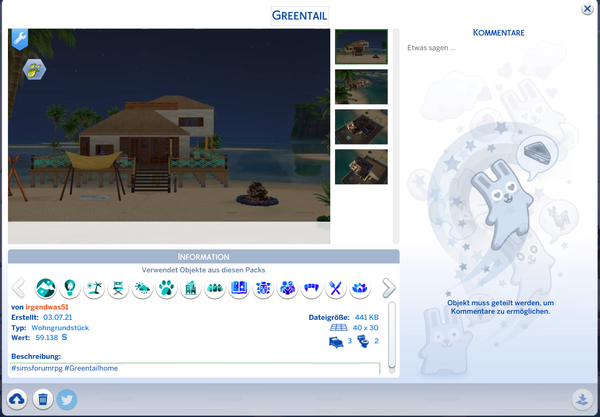Open the fourth upper-floor floorplan thumbnail
Screen dimensions: 600x417
coord(361,167)
